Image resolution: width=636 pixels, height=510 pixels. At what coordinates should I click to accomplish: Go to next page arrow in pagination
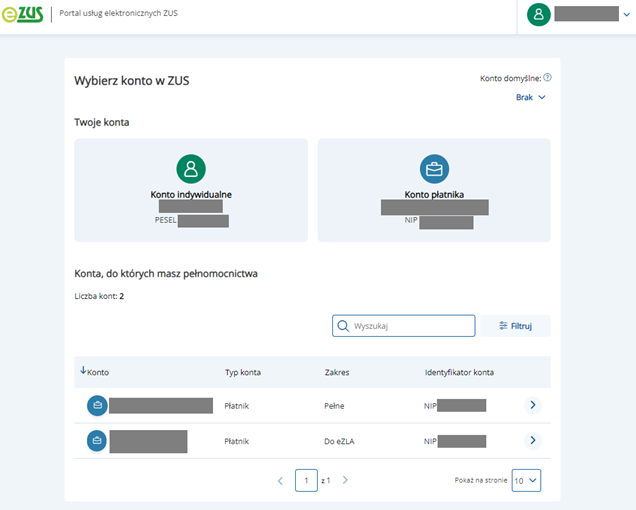345,480
